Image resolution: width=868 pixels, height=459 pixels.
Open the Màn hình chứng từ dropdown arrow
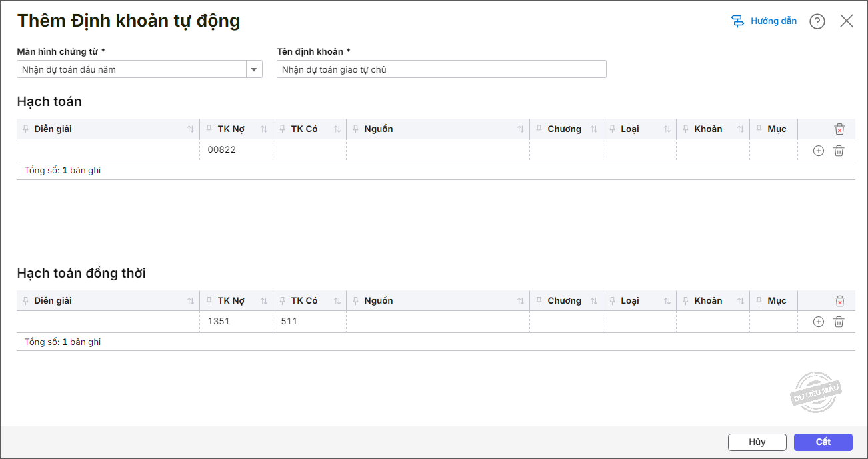254,69
